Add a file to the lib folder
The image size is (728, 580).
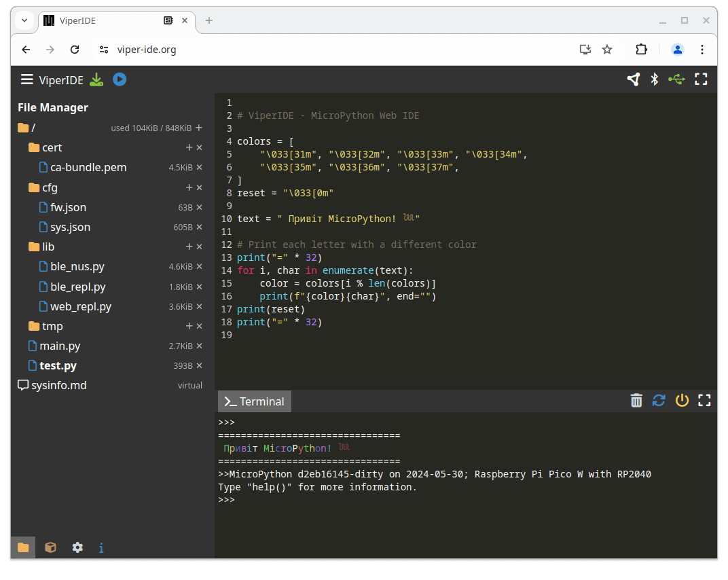tap(189, 247)
